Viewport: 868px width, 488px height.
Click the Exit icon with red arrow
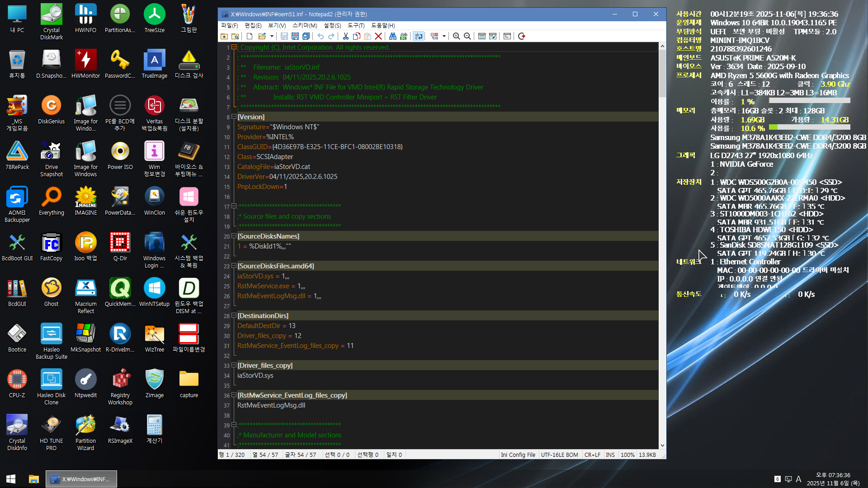coord(522,36)
